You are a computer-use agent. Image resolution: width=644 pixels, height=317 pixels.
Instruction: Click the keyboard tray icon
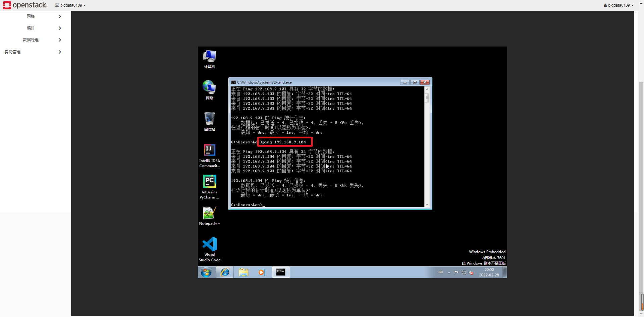[441, 272]
